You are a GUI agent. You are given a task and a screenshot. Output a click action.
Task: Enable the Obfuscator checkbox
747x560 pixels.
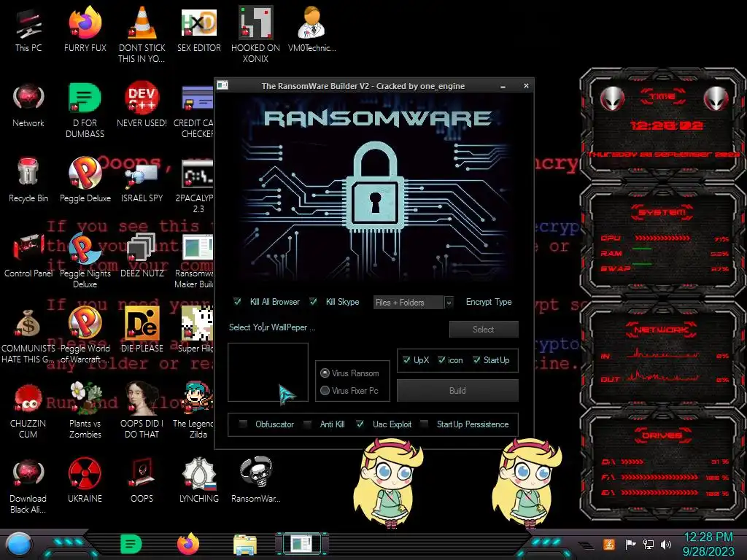(x=243, y=424)
